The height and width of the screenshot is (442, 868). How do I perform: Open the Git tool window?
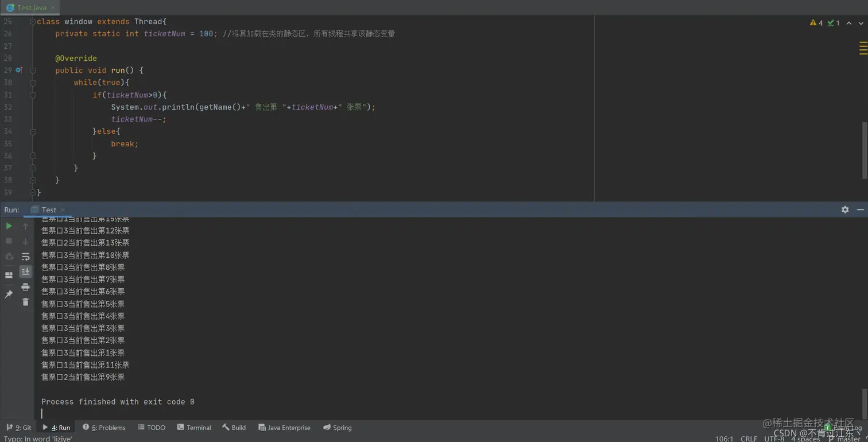(19, 428)
